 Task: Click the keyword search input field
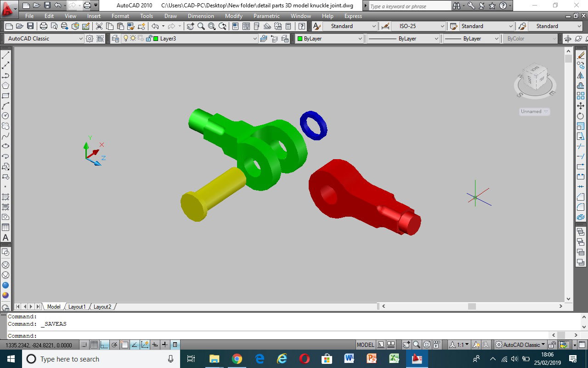click(x=409, y=6)
